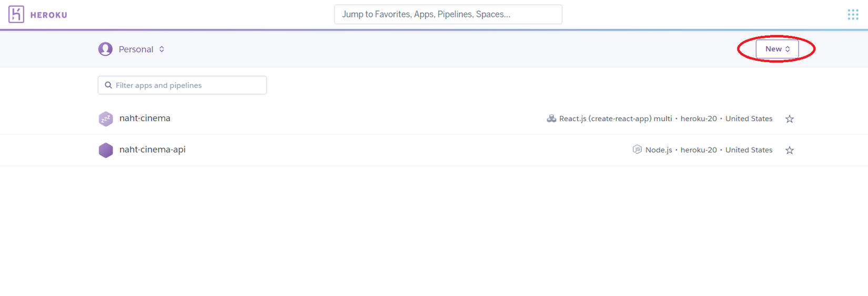Screen dimensions: 868x296
Task: Open the naht-cinema app
Action: pos(145,118)
